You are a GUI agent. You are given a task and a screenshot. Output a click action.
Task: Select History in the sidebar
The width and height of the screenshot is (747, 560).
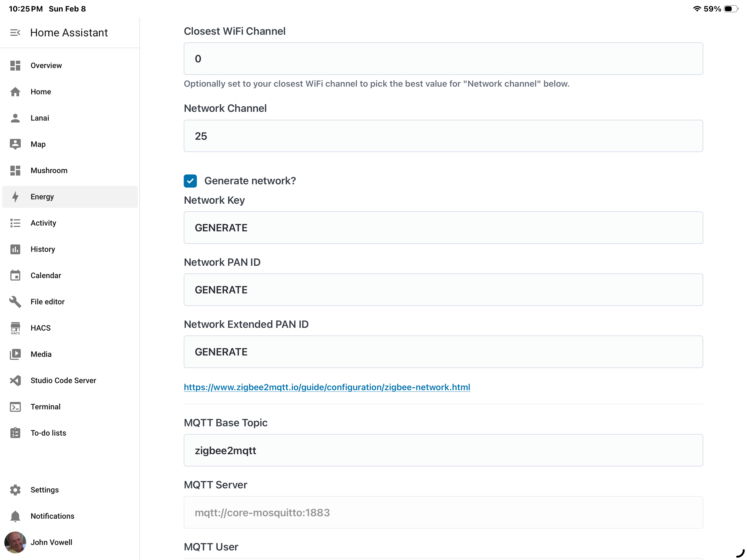tap(43, 249)
